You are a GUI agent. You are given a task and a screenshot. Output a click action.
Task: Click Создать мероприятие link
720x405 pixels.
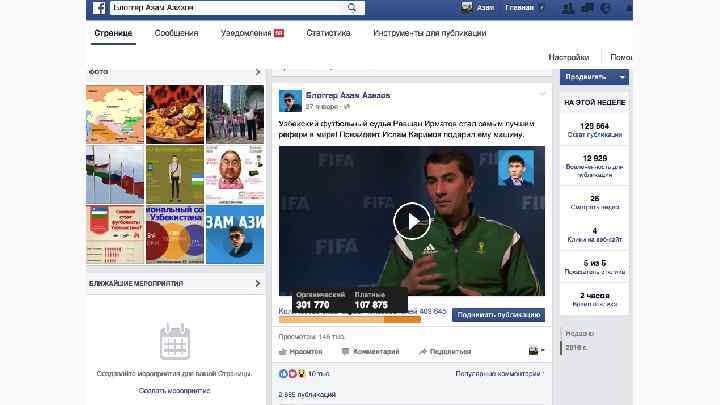tap(174, 391)
